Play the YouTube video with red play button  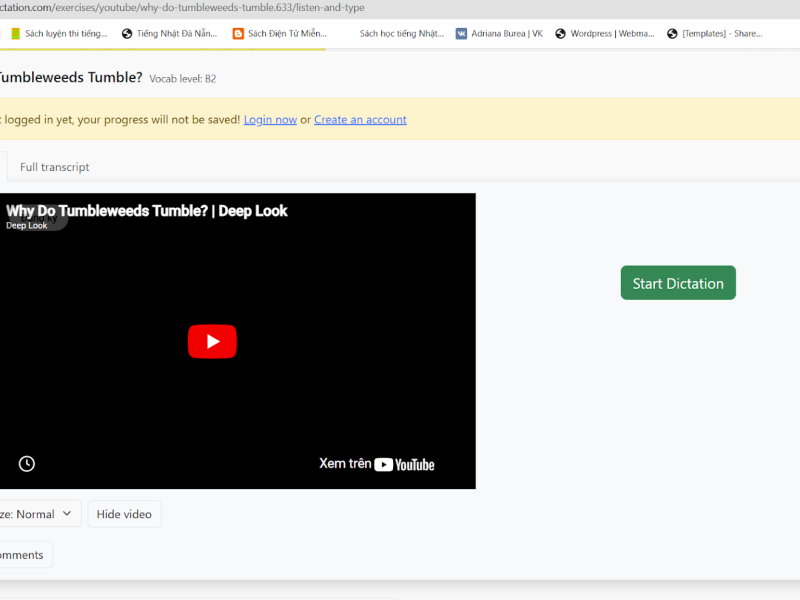coord(212,341)
